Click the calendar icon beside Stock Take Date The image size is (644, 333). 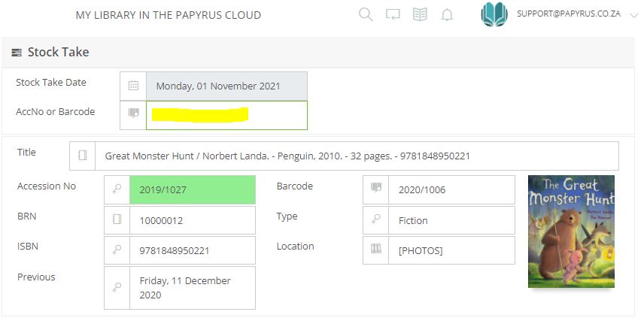(x=133, y=86)
